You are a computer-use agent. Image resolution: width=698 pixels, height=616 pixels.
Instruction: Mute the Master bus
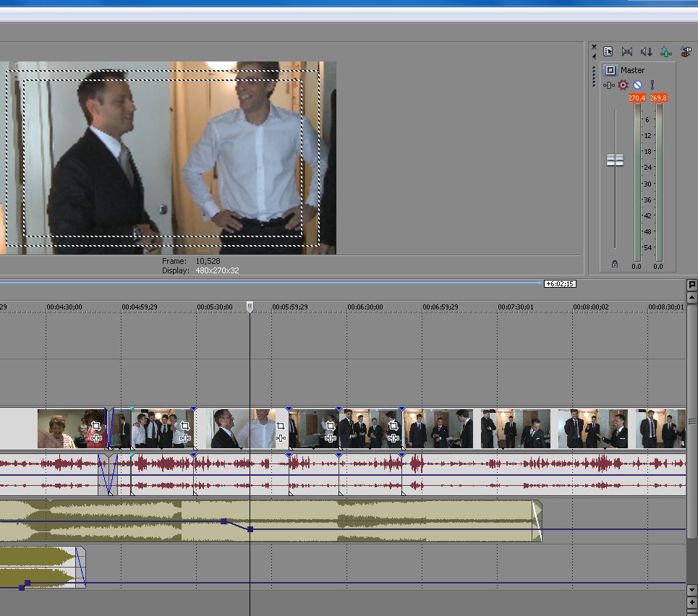coord(637,85)
